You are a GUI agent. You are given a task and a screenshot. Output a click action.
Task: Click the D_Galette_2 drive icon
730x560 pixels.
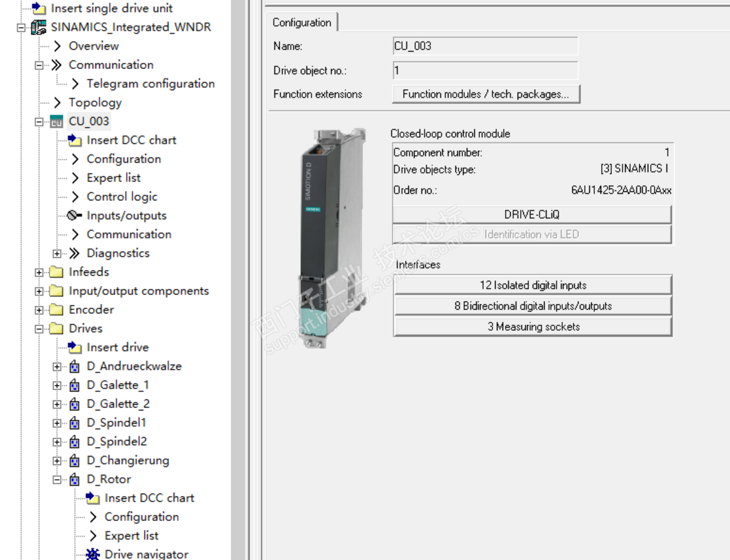[75, 404]
